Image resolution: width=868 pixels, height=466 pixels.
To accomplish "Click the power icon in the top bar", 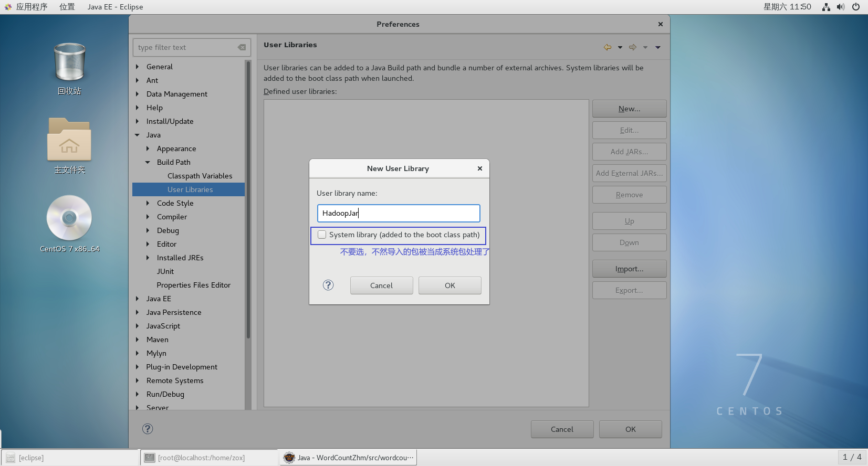I will point(856,7).
